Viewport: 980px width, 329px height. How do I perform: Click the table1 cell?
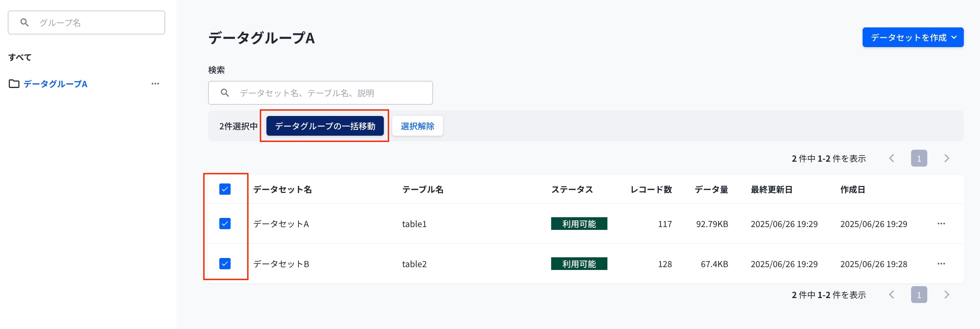pyautogui.click(x=414, y=224)
